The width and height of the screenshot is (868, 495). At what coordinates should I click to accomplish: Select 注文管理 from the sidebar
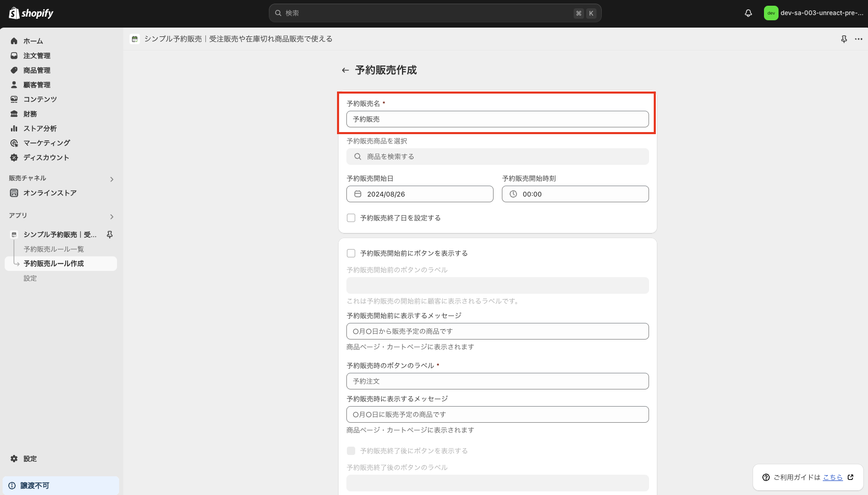pyautogui.click(x=37, y=56)
